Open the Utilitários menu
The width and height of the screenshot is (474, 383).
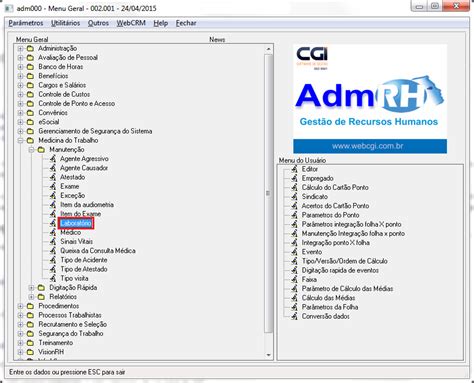pyautogui.click(x=65, y=23)
